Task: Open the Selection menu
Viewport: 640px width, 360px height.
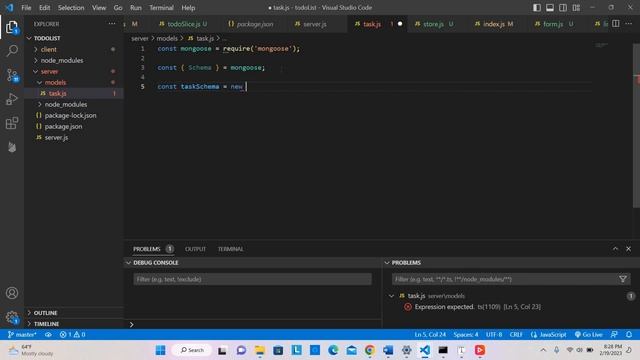Action: coord(71,7)
